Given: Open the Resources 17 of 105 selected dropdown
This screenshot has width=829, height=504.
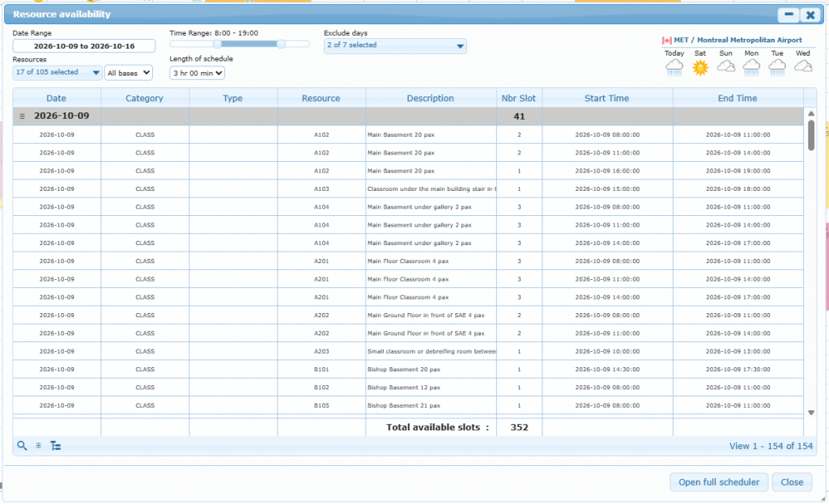Looking at the screenshot, I should point(57,72).
